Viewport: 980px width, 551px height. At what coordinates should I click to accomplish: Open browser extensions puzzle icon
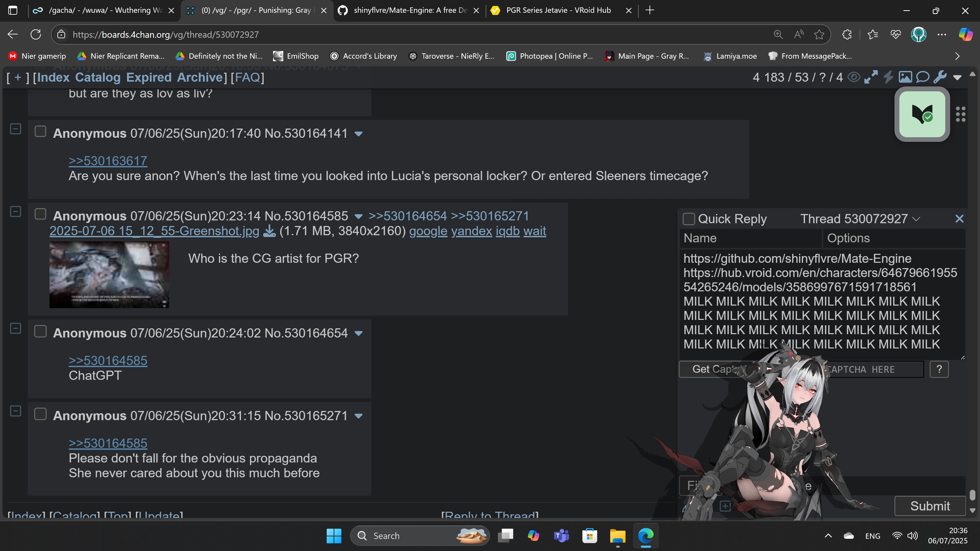(847, 35)
